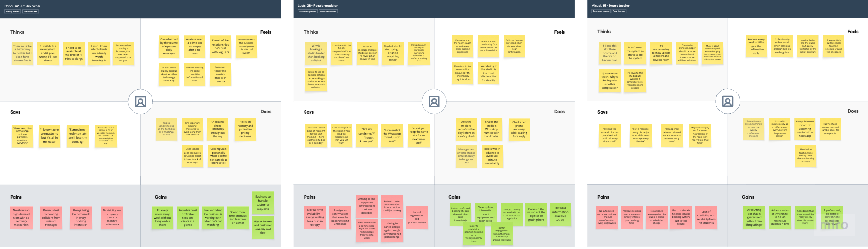Screen dimensions: 868x249
Task: Select sticky 'could you keep the same slot' quote
Action: (x=419, y=136)
